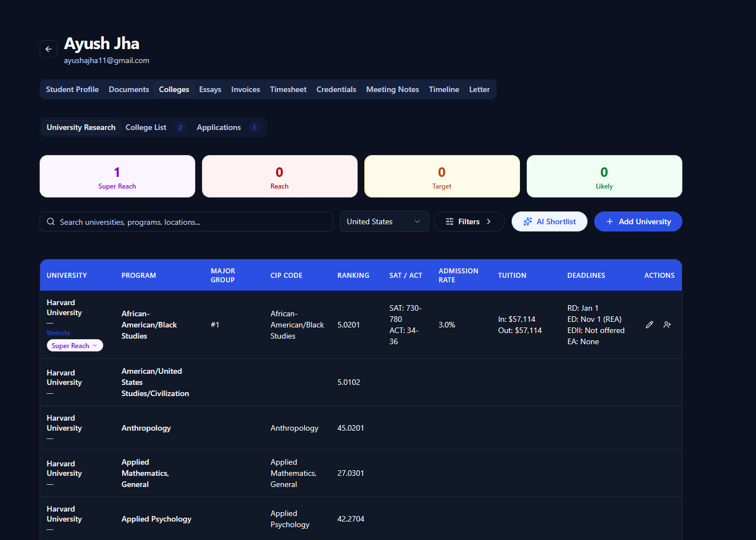
Task: Click the AI Shortlist button
Action: [x=550, y=221]
